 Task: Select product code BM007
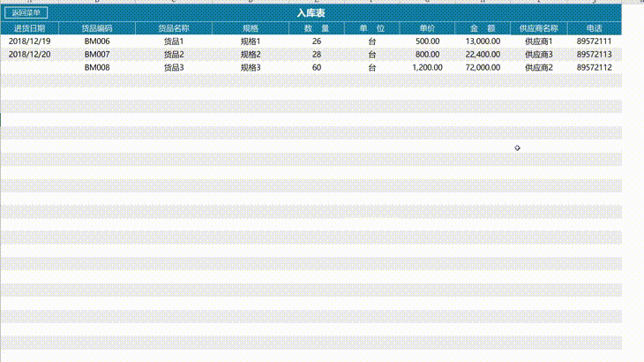[x=97, y=55]
